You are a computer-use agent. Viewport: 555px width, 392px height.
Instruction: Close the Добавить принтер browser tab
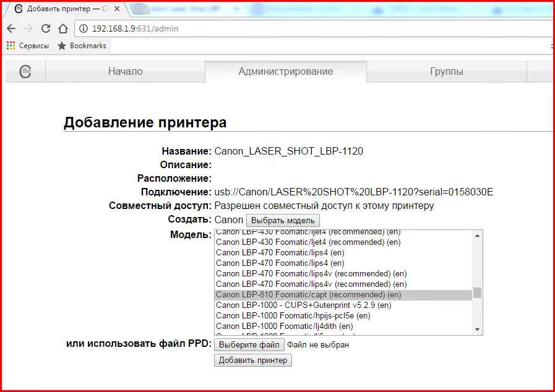117,9
